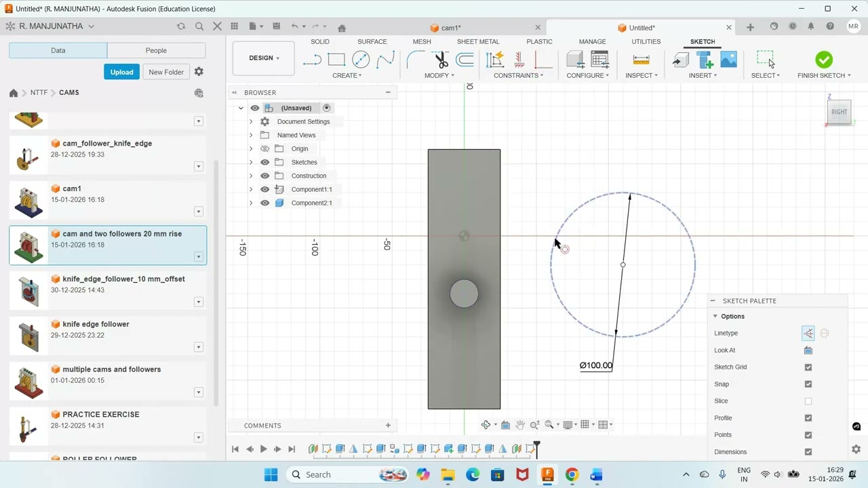Screen dimensions: 868x488
Task: Choose the Insert Canvas image icon
Action: pos(729,60)
